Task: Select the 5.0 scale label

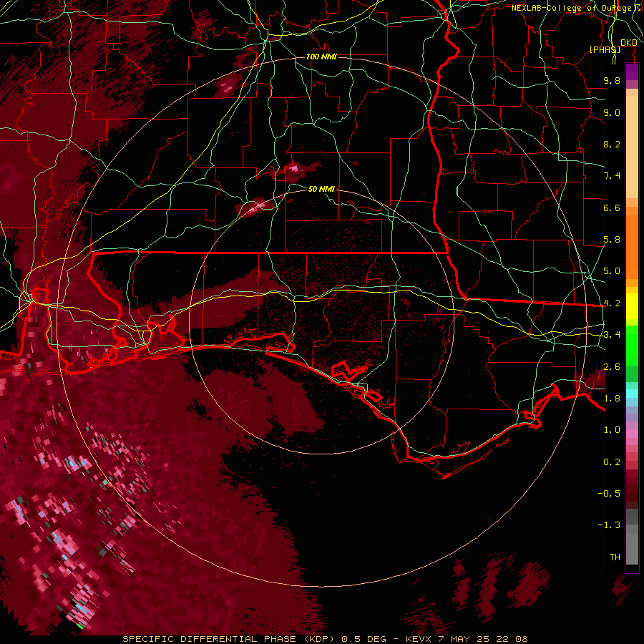Action: click(x=612, y=271)
